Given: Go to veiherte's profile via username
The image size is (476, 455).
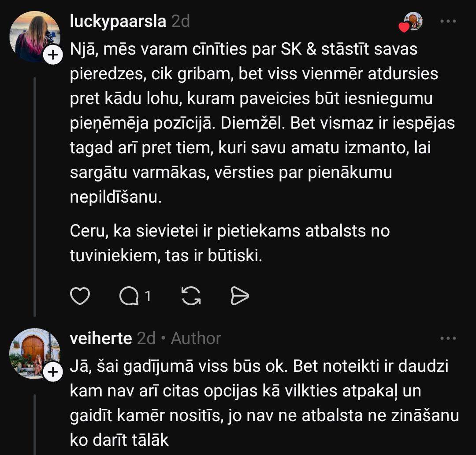Looking at the screenshot, I should point(101,338).
